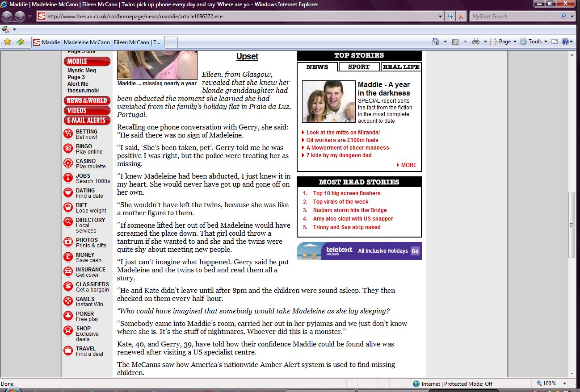
Task: Expand the address bar history dropdown
Action: [x=441, y=17]
